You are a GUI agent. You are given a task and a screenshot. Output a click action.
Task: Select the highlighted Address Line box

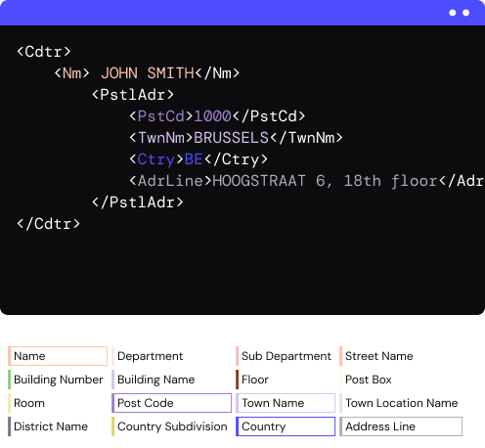coord(401,426)
